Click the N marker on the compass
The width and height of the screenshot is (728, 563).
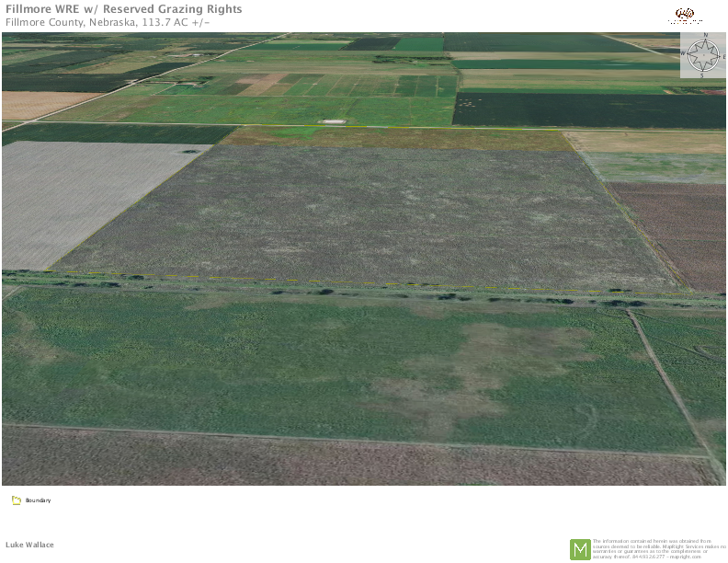(704, 37)
